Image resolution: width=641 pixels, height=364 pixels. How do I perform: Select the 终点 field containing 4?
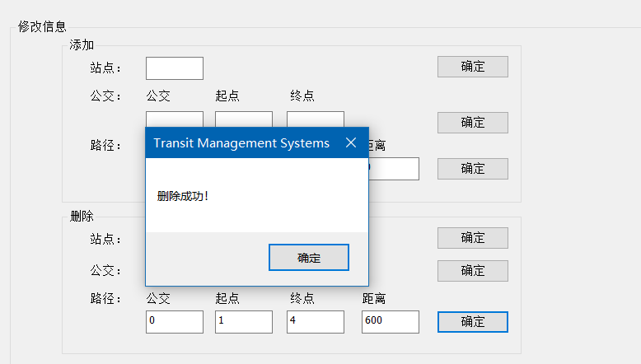[x=316, y=322]
